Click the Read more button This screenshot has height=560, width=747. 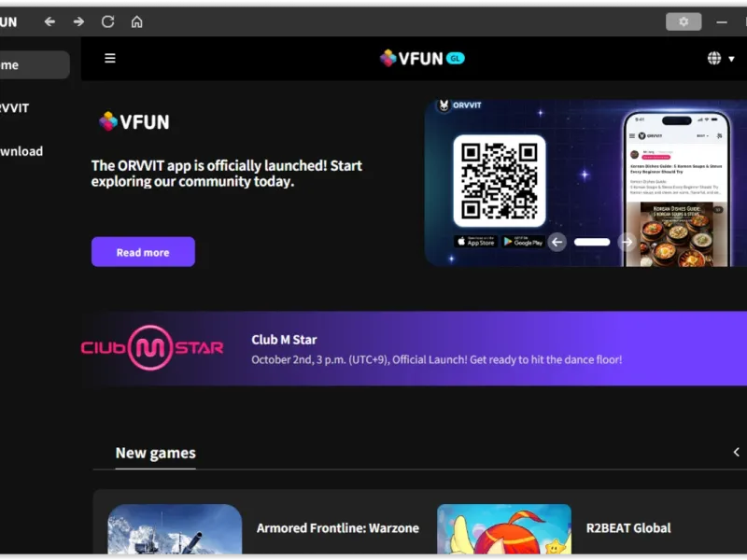pos(143,252)
